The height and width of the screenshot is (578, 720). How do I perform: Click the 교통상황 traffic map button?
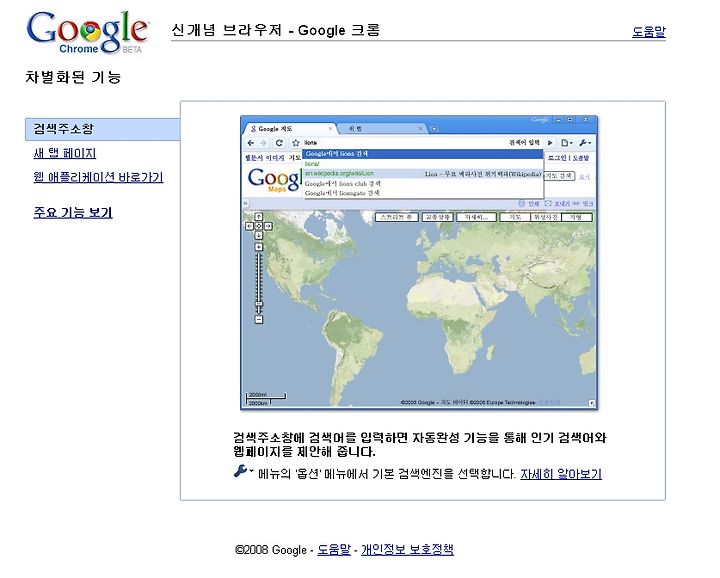(x=438, y=217)
